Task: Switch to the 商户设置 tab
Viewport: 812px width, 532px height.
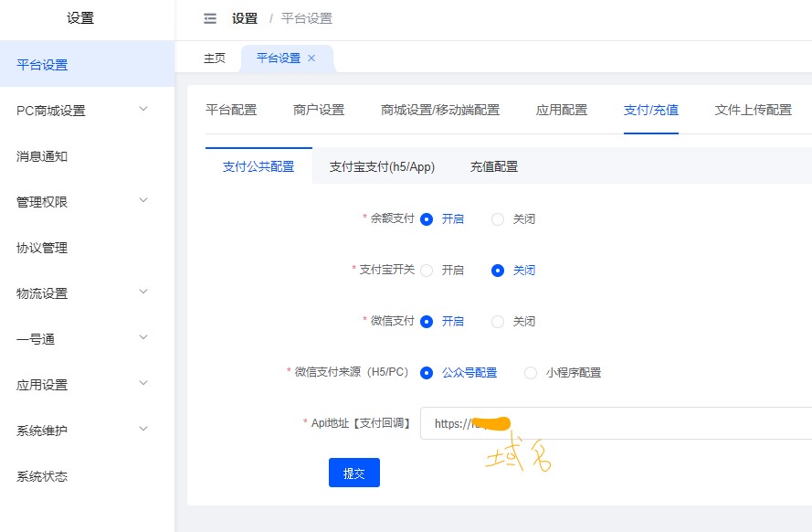Action: click(x=319, y=110)
